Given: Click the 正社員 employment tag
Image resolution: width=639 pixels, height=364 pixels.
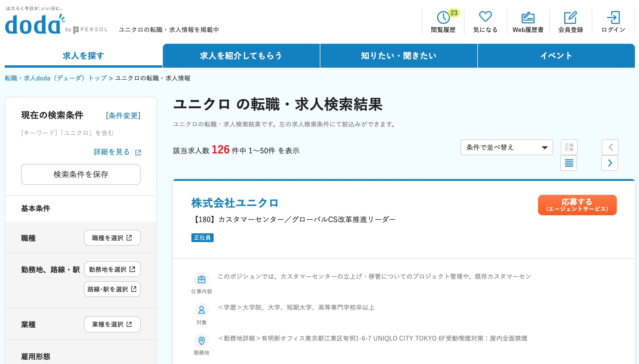Looking at the screenshot, I should point(202,238).
